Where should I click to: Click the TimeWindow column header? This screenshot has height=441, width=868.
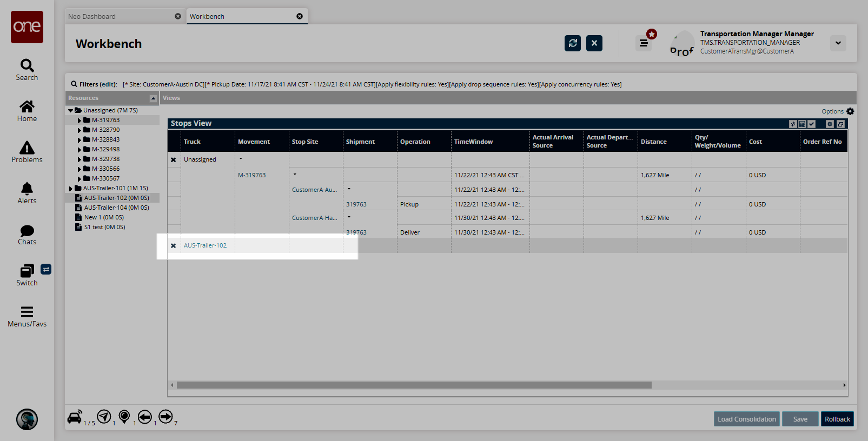[491, 142]
